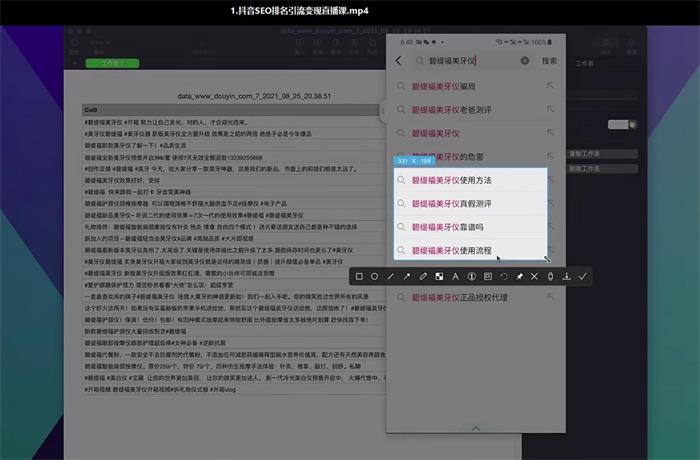Pin the screenshot to the screen
This screenshot has width=700, height=460.
click(519, 276)
